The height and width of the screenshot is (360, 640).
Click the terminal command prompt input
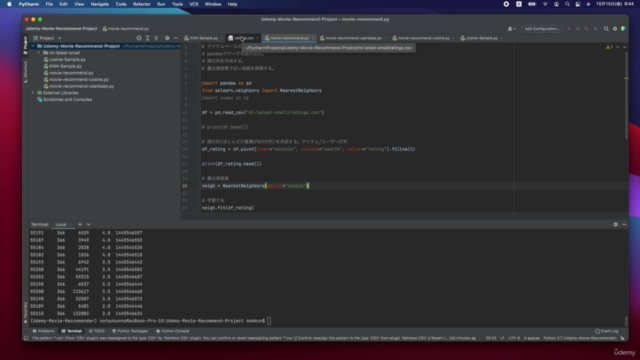pos(269,321)
